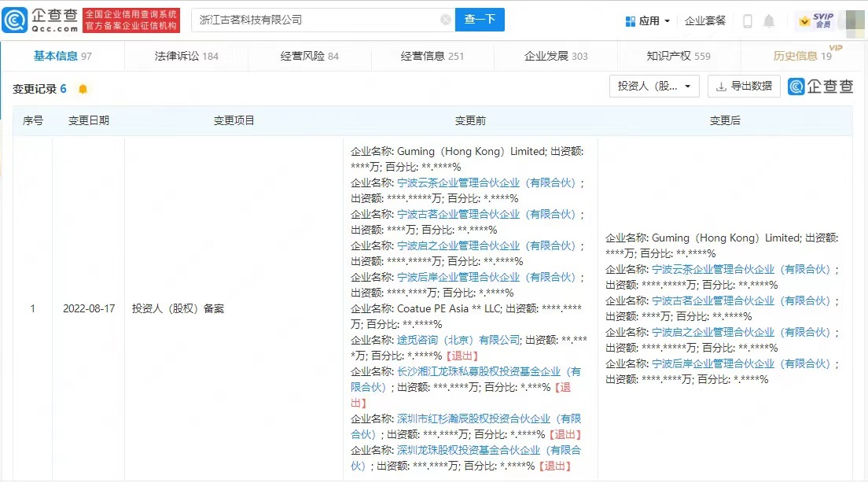
Task: Click the 变更日期 column header
Action: coord(89,121)
